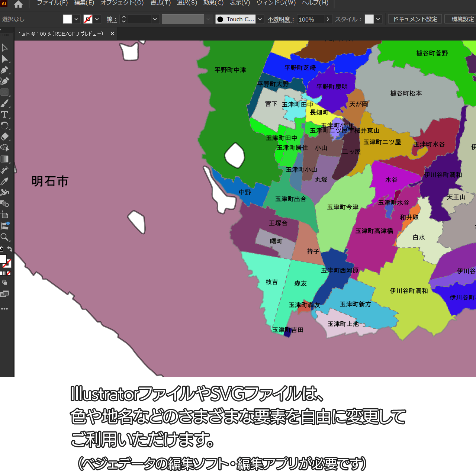Image resolution: width=476 pixels, height=476 pixels.
Task: Expand the Touch Calligraphy brush dropdown
Action: [x=260, y=19]
